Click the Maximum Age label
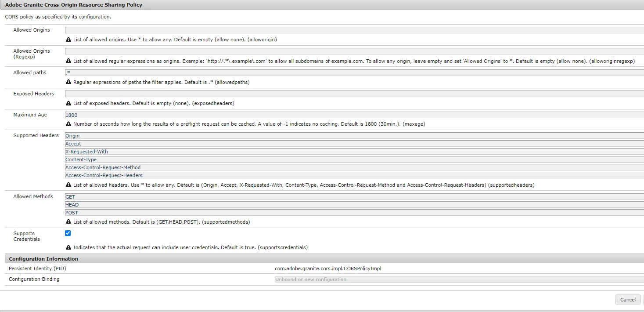Viewport: 644px width, 312px height. point(30,115)
